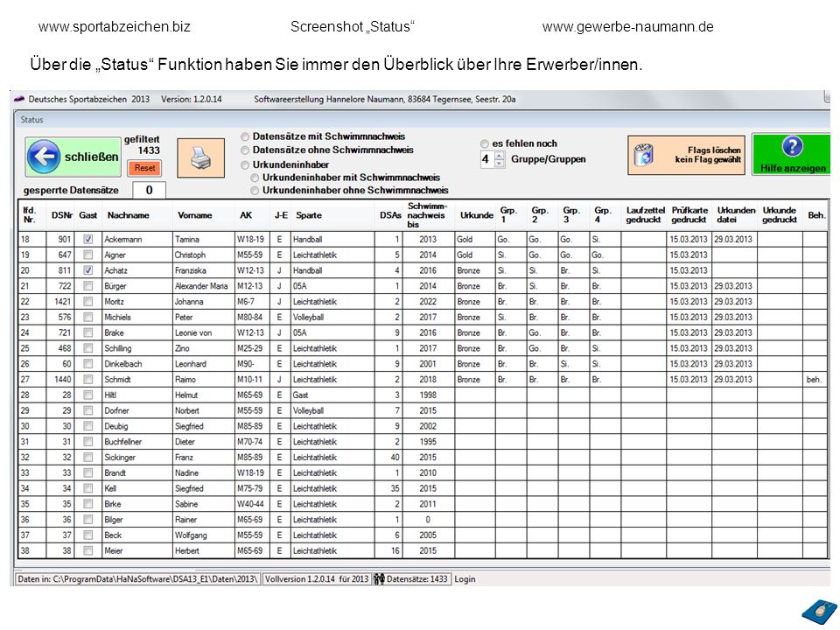Click the Deutsches Sportabzeichen title bar icon
The width and height of the screenshot is (840, 630).
(x=19, y=99)
